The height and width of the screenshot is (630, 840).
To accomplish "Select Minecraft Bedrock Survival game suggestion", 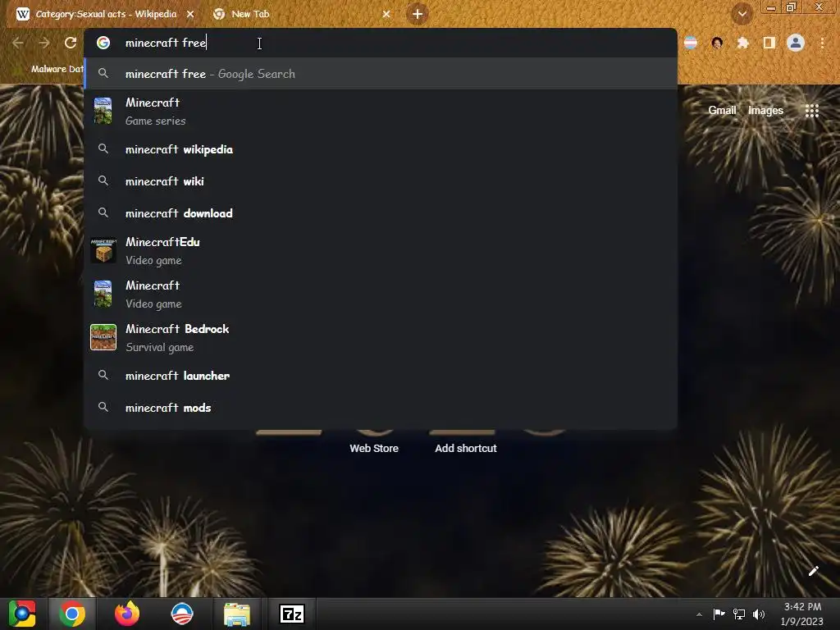I will point(381,337).
